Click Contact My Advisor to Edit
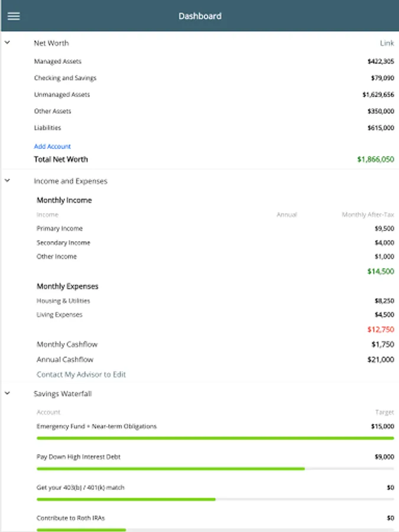Screen dimensions: 399x532 (x=81, y=374)
